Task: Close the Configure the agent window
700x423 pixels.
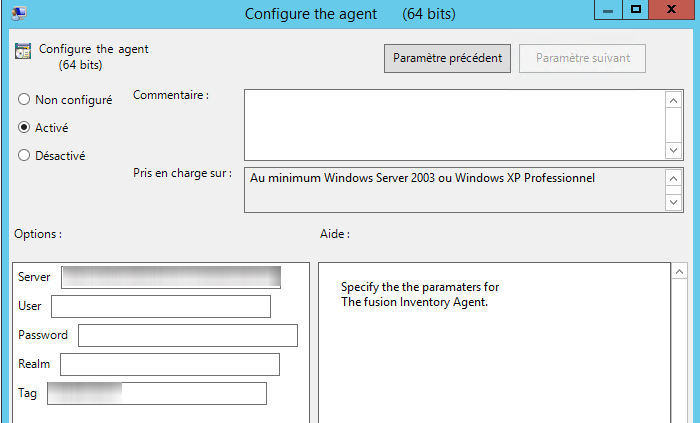Action: [671, 10]
